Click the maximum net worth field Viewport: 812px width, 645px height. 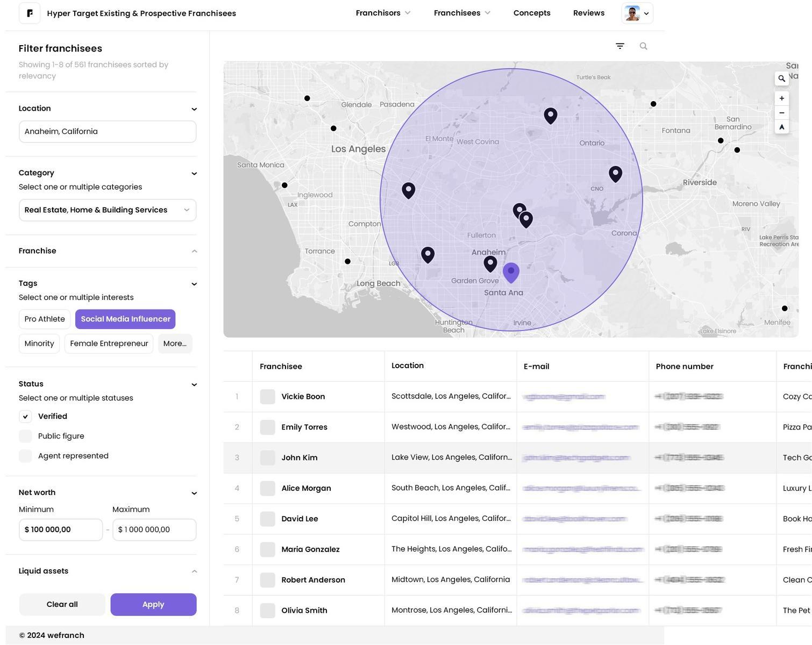(x=154, y=530)
